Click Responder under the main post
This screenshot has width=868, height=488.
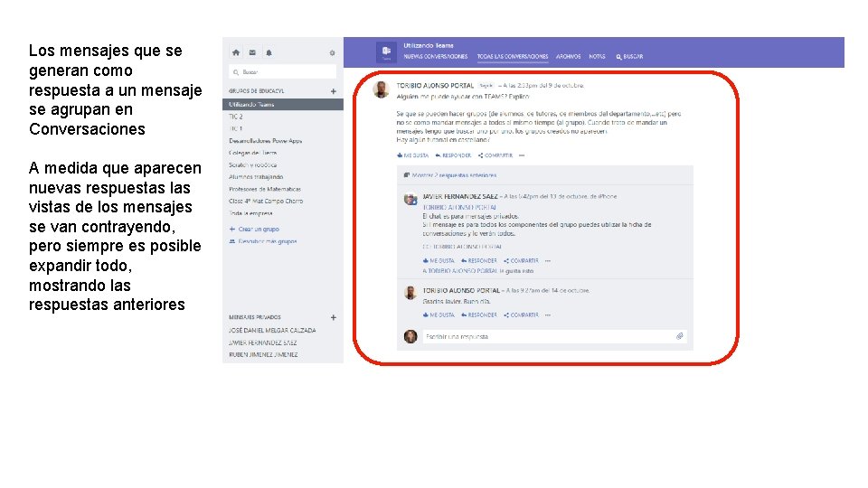(453, 155)
